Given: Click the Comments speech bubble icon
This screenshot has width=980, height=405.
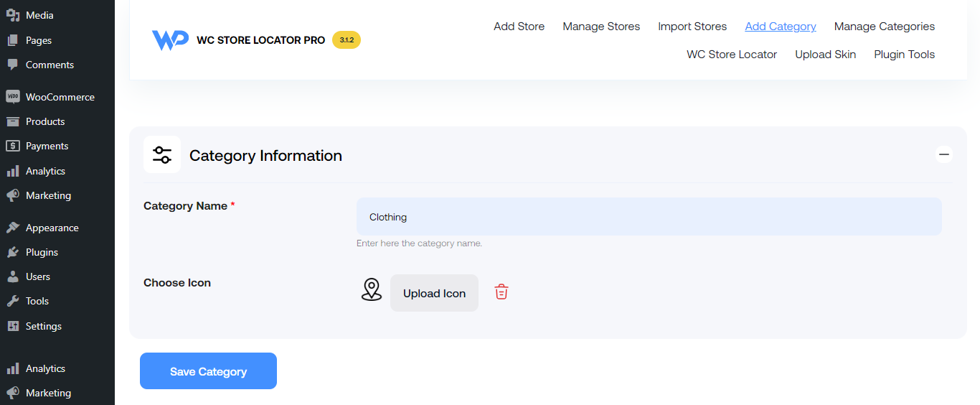Looking at the screenshot, I should point(13,65).
